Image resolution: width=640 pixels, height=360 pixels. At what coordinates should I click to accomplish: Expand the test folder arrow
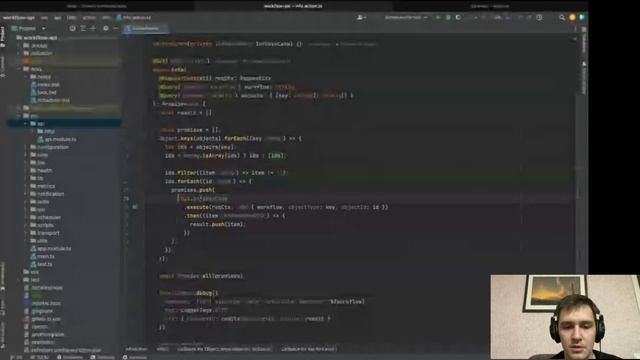point(19,280)
